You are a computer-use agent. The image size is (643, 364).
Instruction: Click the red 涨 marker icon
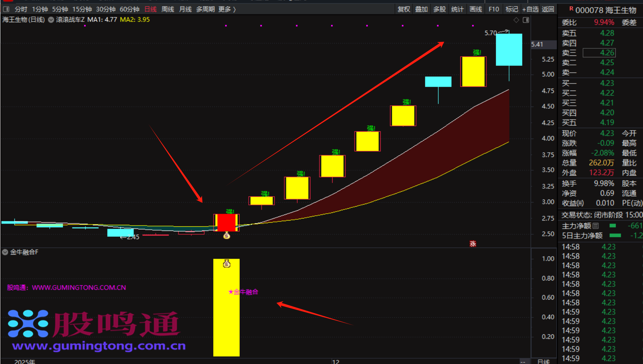[473, 244]
